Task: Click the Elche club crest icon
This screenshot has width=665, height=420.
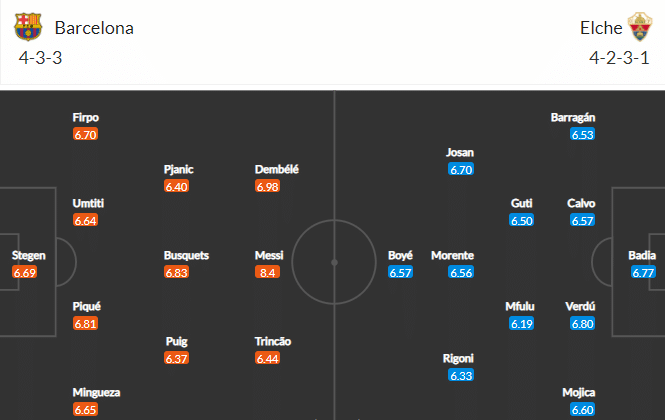Action: tap(640, 27)
